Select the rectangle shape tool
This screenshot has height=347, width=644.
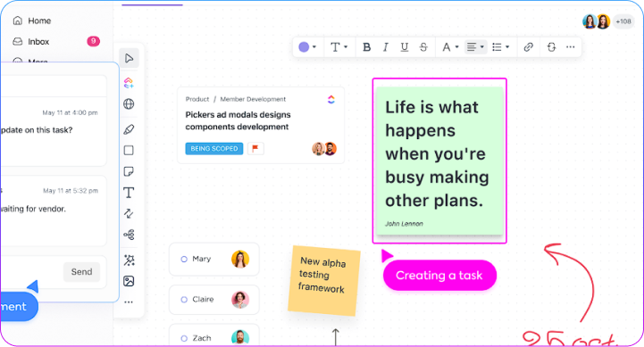[x=129, y=151]
